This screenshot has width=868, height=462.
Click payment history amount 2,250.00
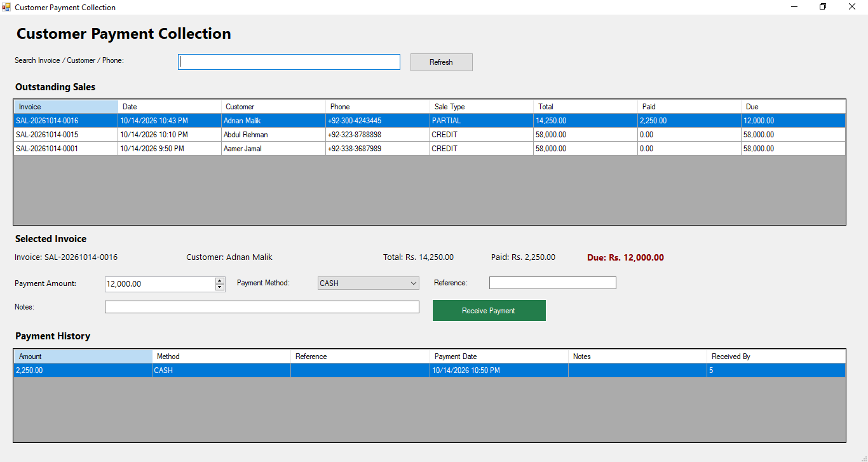click(83, 370)
